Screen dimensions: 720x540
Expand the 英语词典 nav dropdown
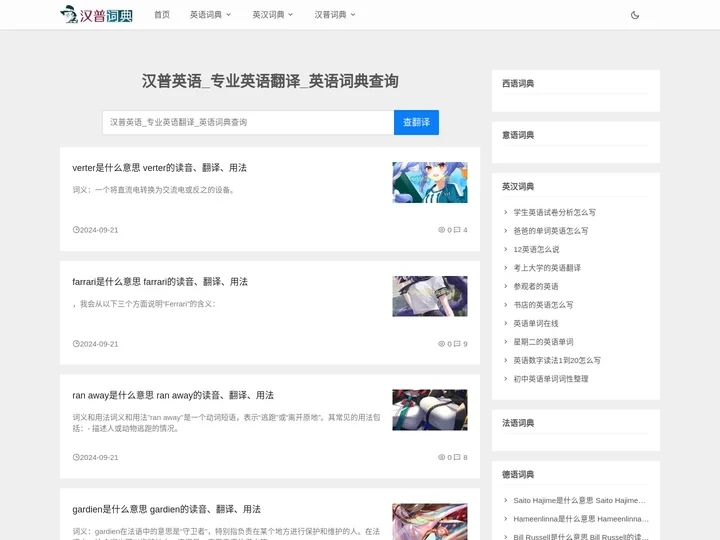[210, 15]
